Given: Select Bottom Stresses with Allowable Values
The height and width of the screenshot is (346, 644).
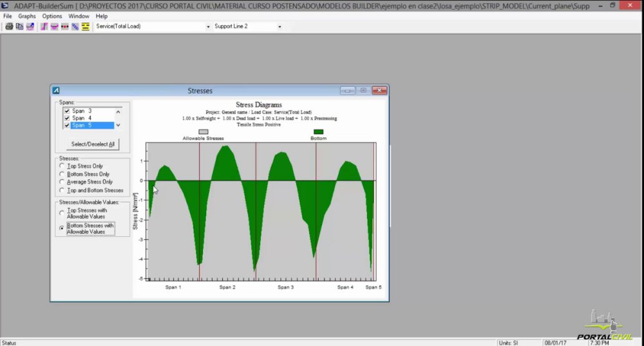Looking at the screenshot, I should [x=62, y=228].
